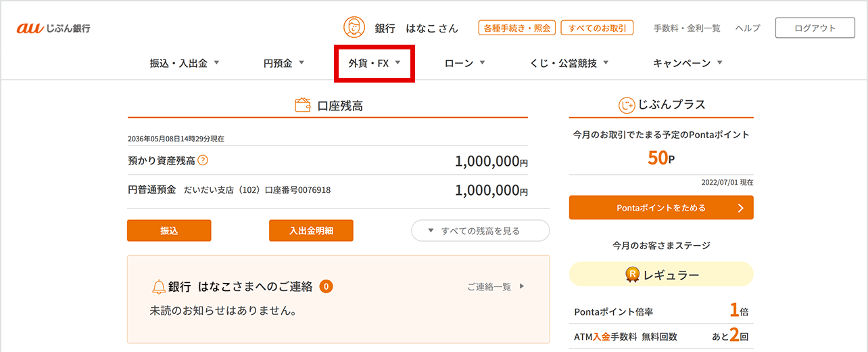Open the キャンペーン menu
Viewport: 868px width, 352px height.
coord(688,63)
